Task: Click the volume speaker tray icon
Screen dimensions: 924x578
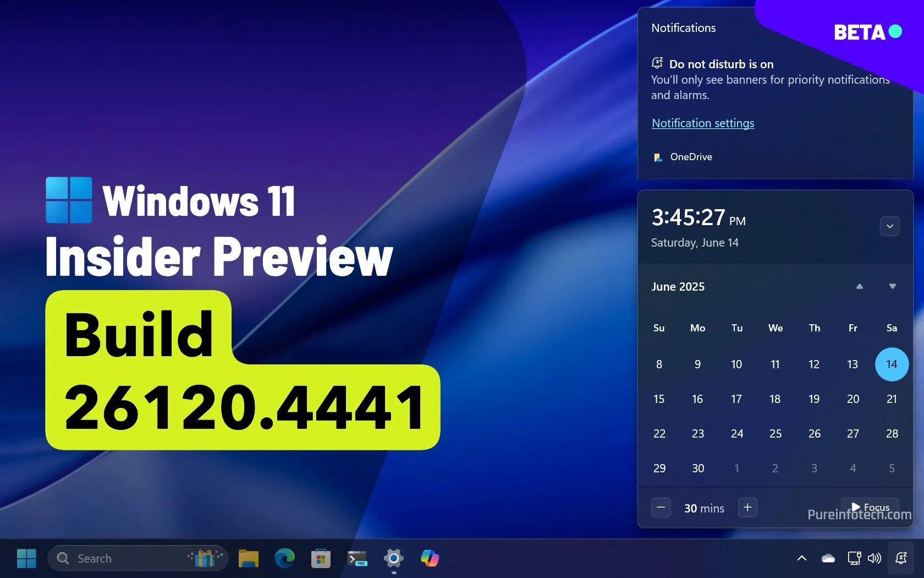Action: 875,558
